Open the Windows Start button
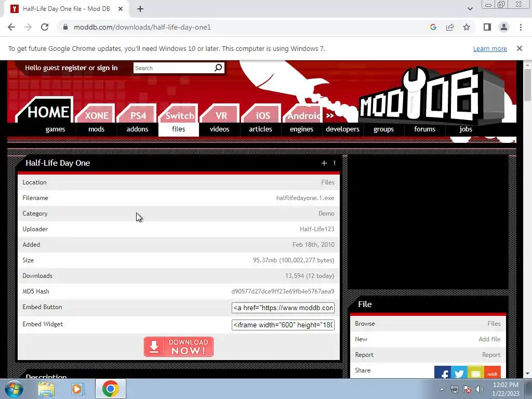Image resolution: width=532 pixels, height=399 pixels. (x=14, y=389)
